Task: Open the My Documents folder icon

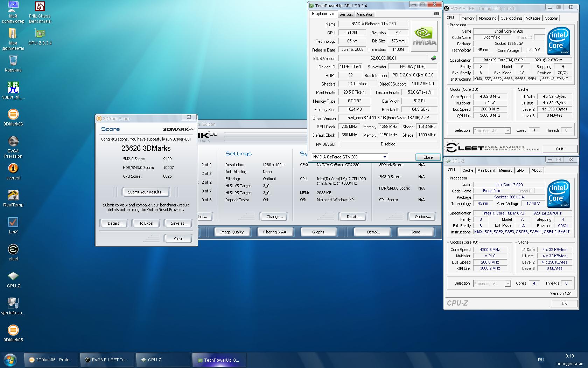Action: pyautogui.click(x=13, y=39)
